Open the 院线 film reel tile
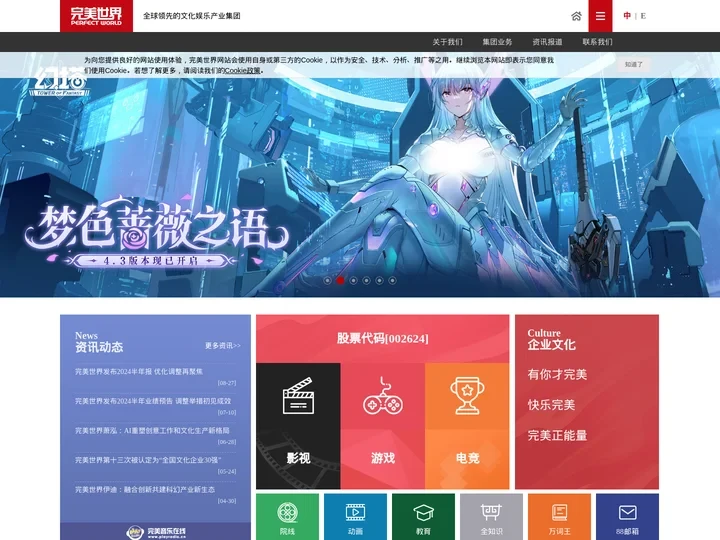Screen dimensions: 720x540 pos(287,517)
